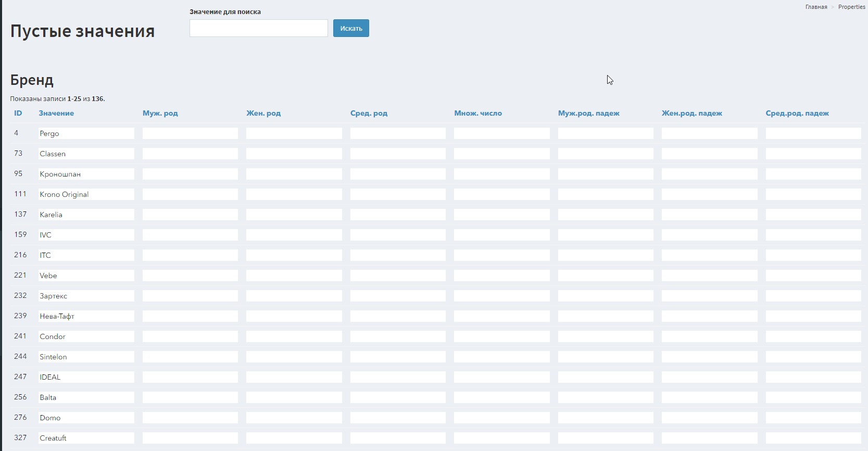Click Муж.род. падеж field in Karelia row

(606, 215)
